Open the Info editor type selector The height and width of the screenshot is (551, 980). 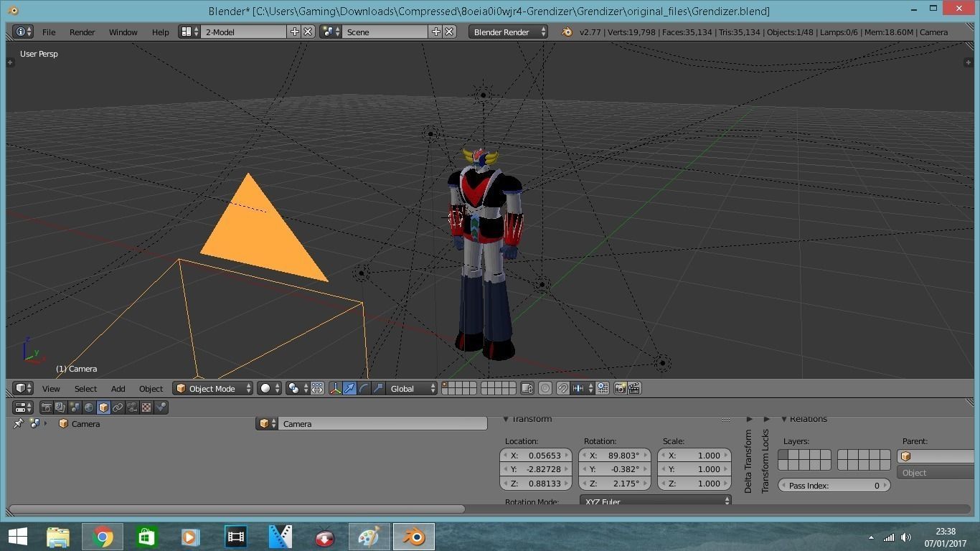24,32
